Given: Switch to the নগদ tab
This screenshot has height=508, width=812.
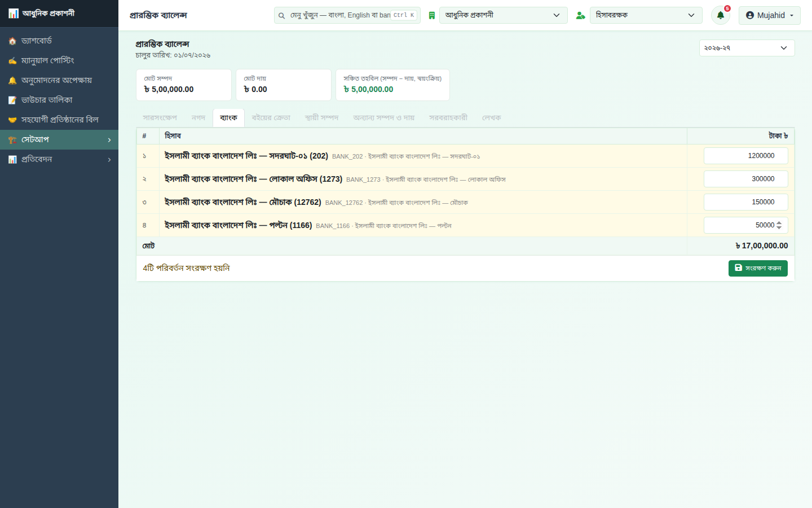Looking at the screenshot, I should pos(198,118).
